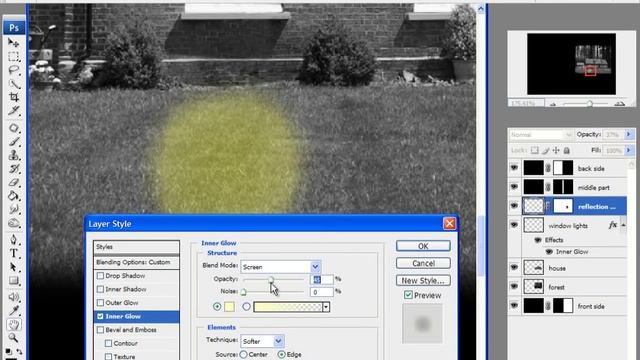Select the Hand tool
The width and height of the screenshot is (640, 360).
pyautogui.click(x=13, y=325)
